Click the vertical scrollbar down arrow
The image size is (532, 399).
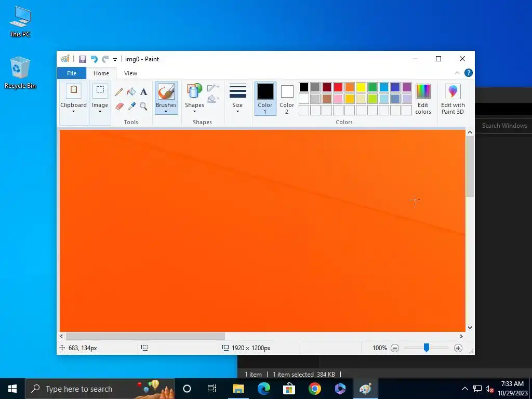pos(470,328)
